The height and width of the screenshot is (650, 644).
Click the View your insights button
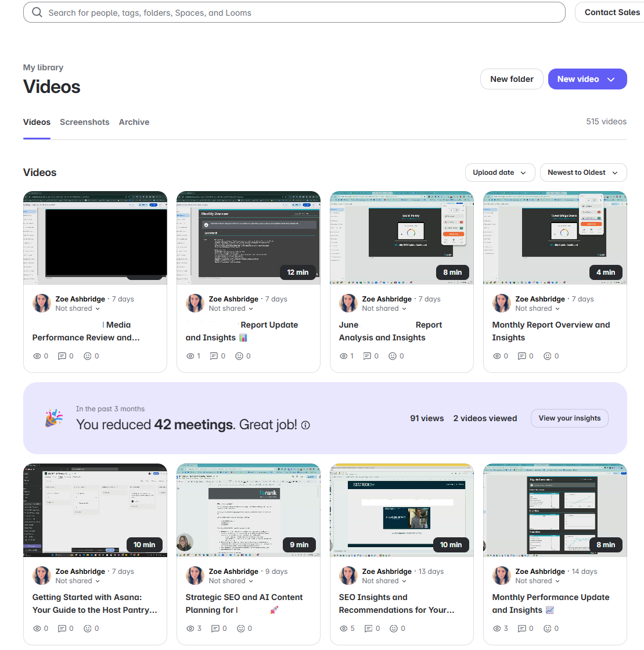coord(569,418)
